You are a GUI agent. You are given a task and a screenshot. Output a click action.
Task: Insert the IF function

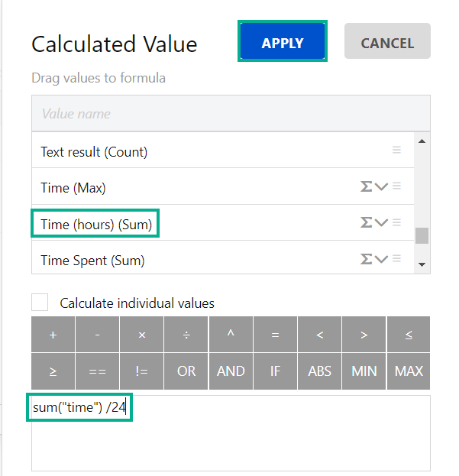(x=275, y=371)
